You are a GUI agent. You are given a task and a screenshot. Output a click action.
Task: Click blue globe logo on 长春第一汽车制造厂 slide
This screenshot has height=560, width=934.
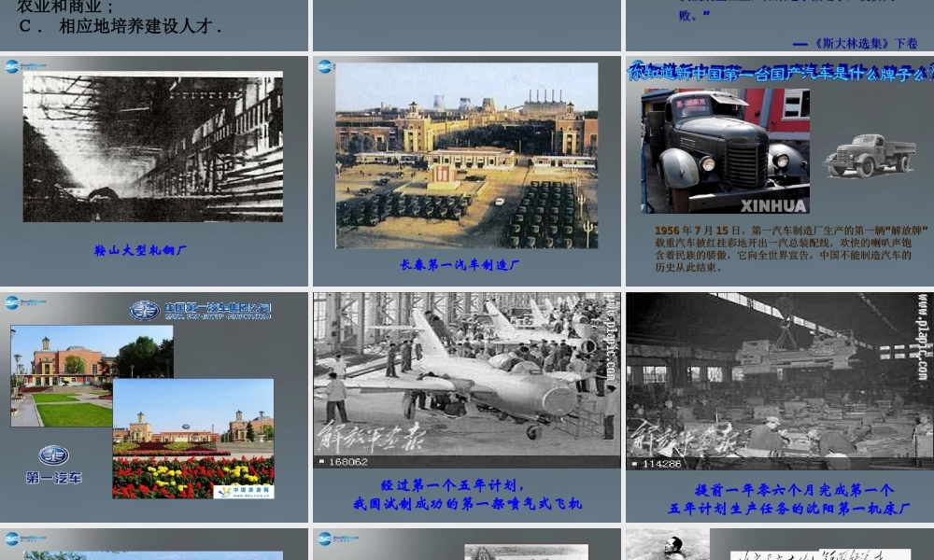[x=326, y=66]
